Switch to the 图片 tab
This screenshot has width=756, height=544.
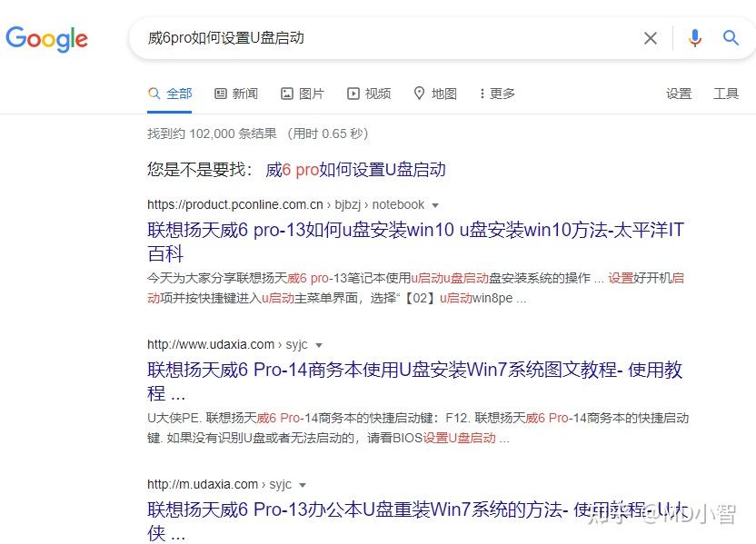coord(303,94)
